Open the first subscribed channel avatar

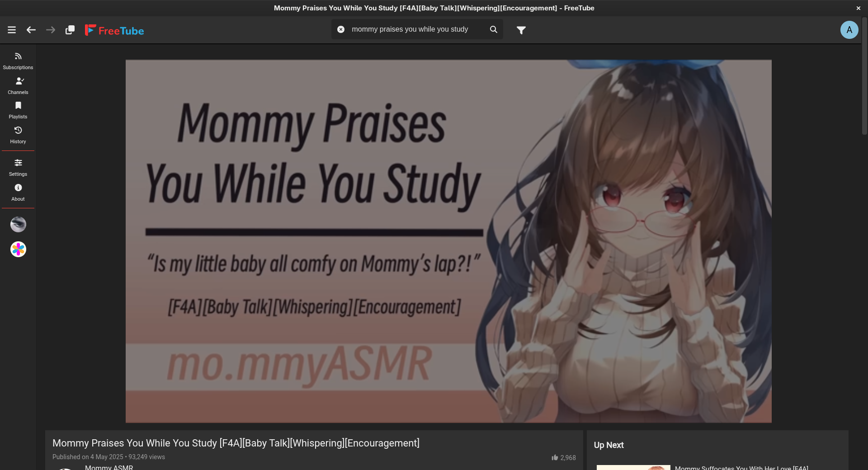pyautogui.click(x=18, y=224)
